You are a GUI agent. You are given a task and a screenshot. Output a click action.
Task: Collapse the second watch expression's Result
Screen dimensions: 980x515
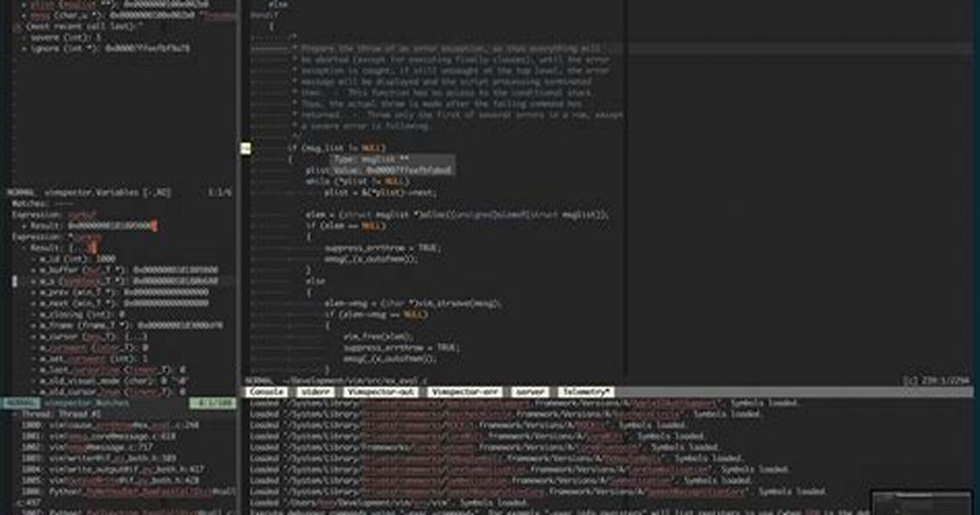[25, 248]
